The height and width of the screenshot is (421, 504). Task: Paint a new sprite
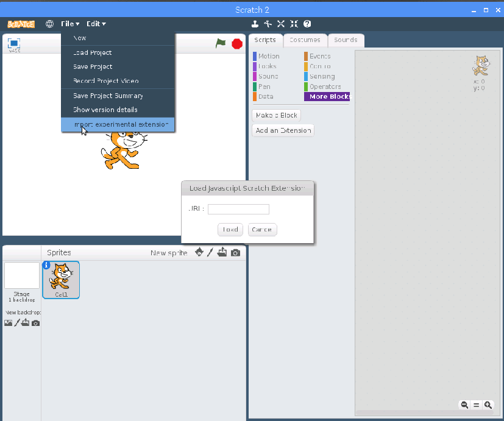[x=210, y=253]
